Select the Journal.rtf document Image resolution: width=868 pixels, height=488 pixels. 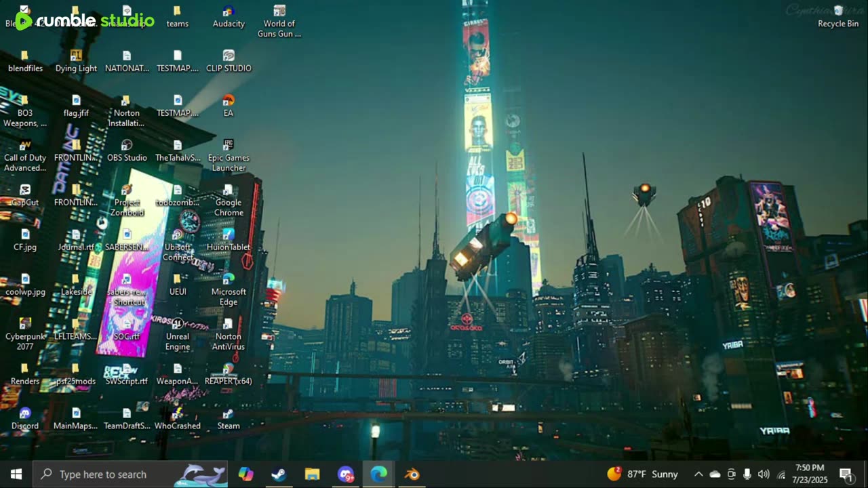pos(76,240)
